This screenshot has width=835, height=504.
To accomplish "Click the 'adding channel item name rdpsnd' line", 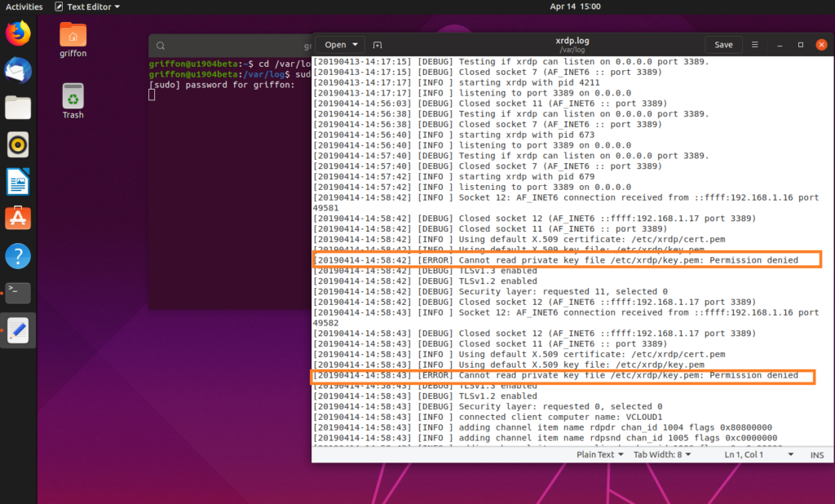I will (x=546, y=438).
